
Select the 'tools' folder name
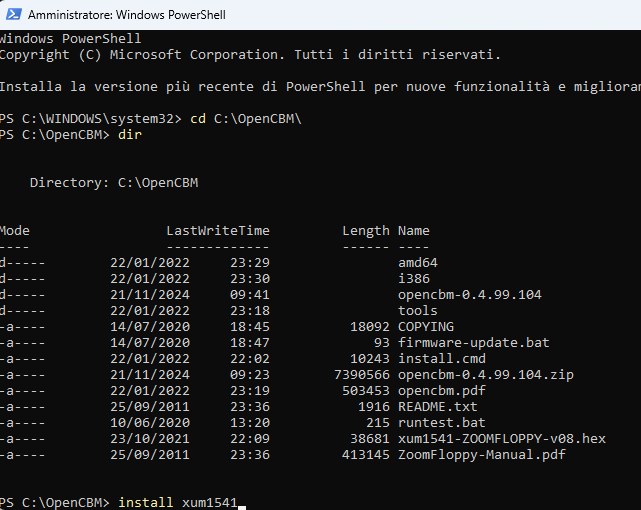[x=418, y=311]
